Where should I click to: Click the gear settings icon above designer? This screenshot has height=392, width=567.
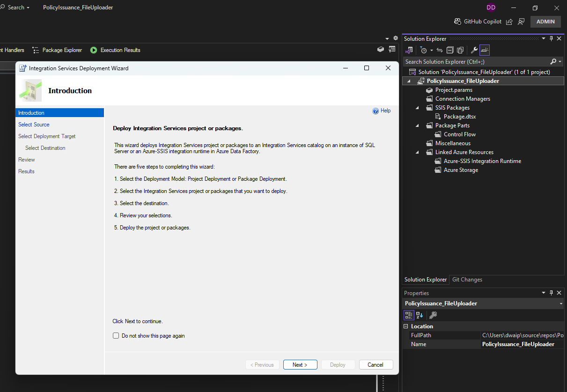click(x=396, y=38)
